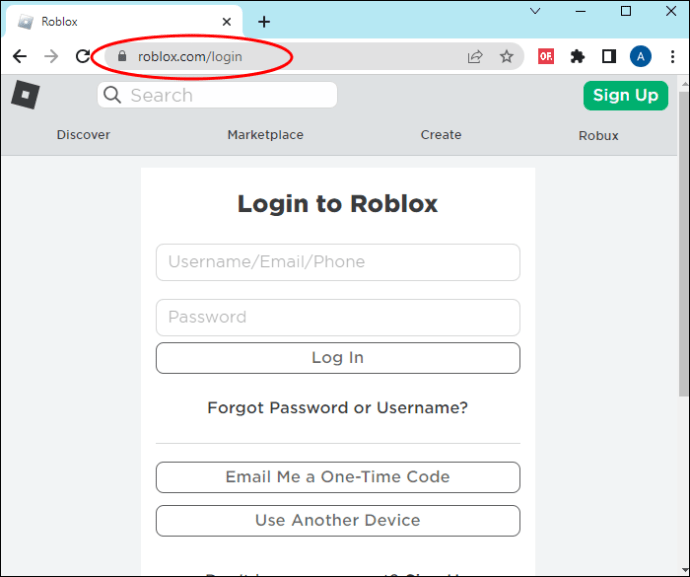Click the browser back arrow
Viewport: 690px width, 577px height.
coord(20,56)
